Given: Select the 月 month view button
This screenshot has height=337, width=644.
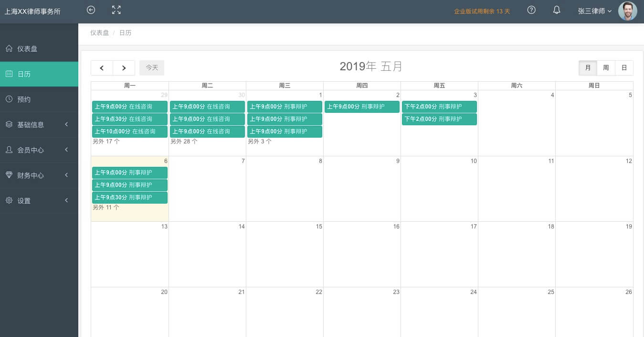Looking at the screenshot, I should [588, 68].
